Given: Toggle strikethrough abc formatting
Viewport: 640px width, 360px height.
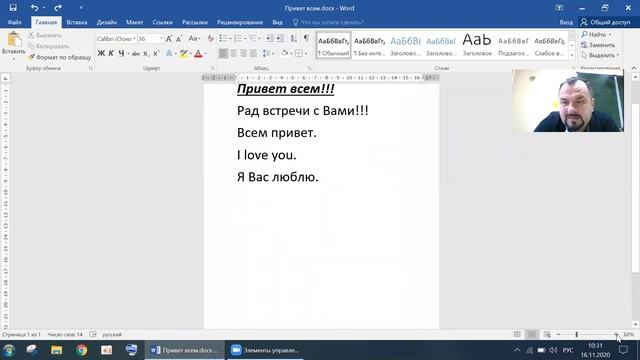Looking at the screenshot, I should coord(136,53).
